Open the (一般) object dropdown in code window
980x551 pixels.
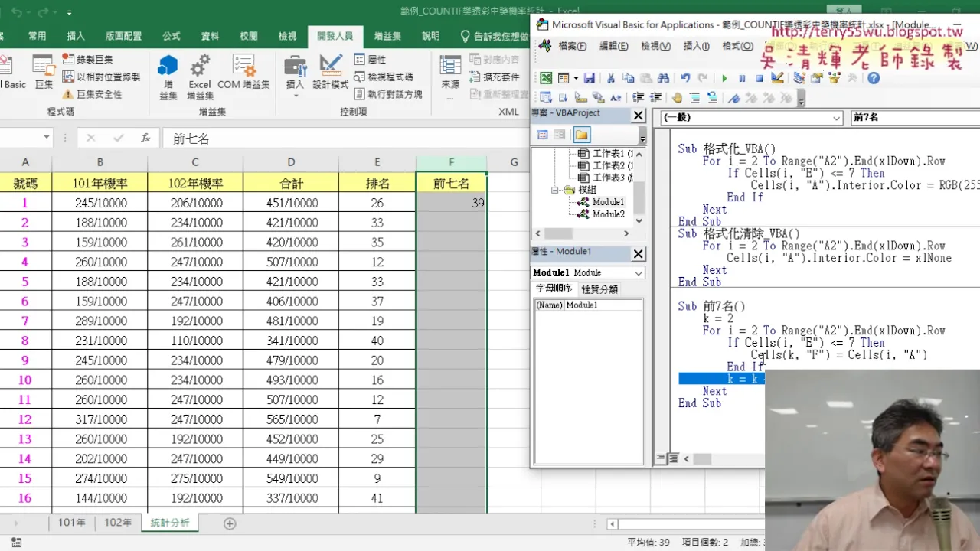click(836, 118)
